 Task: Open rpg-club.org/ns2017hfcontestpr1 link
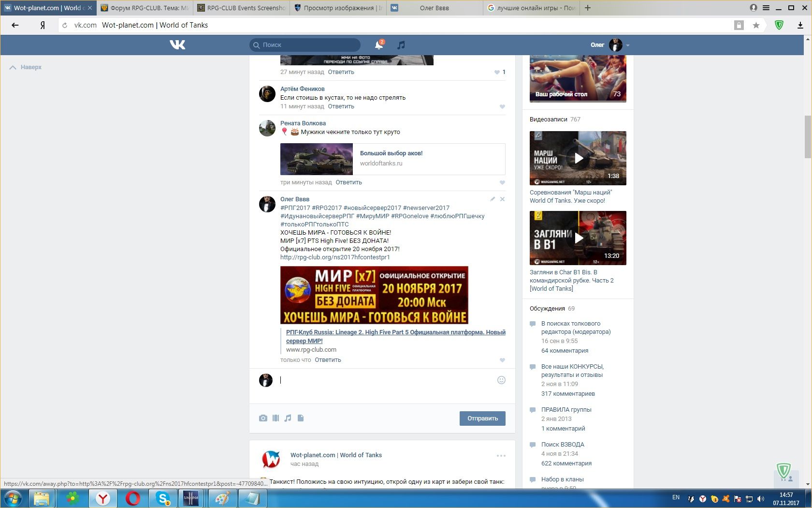[335, 257]
